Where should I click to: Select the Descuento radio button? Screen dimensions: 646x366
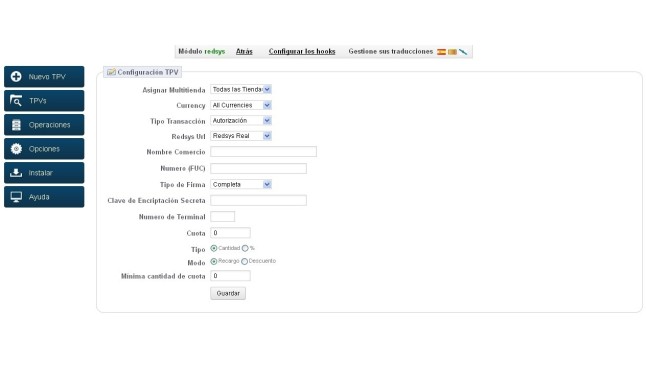coord(244,261)
